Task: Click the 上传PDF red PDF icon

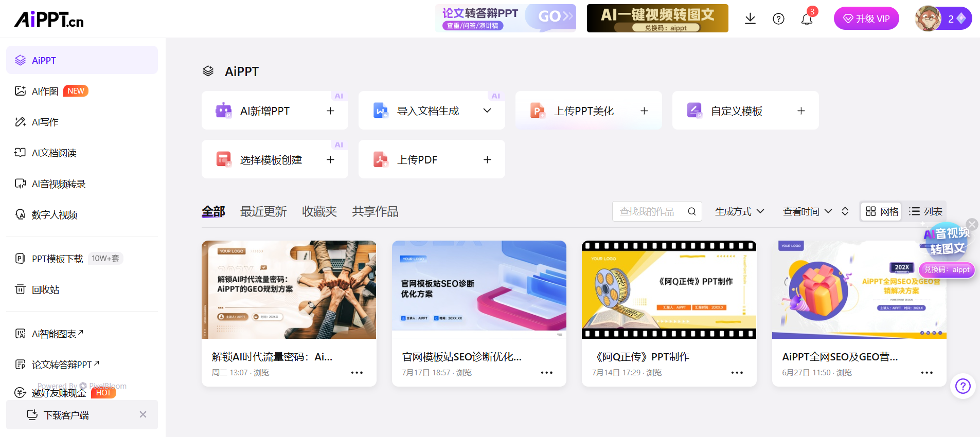Action: coord(380,160)
